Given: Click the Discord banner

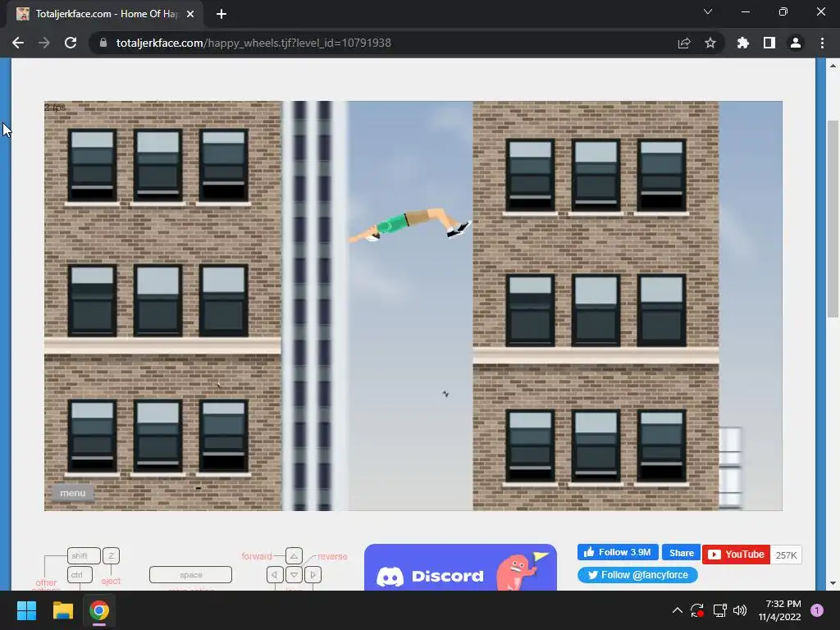Looking at the screenshot, I should tap(460, 568).
